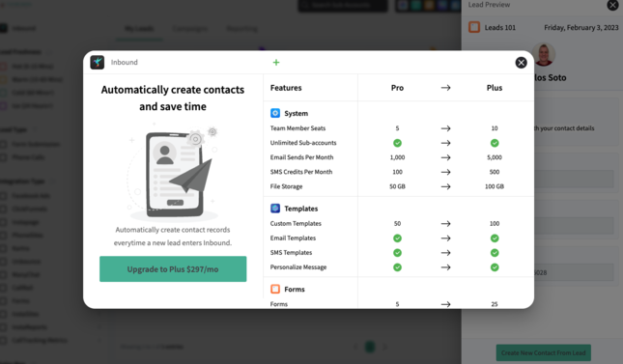The image size is (623, 364).
Task: Click the 1,000 Pro email sends value
Action: coord(397,157)
